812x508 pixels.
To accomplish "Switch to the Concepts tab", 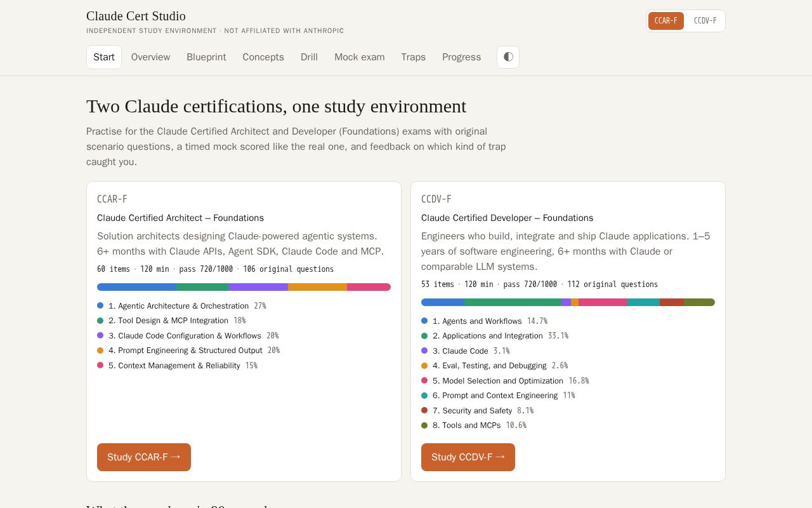I will point(263,57).
